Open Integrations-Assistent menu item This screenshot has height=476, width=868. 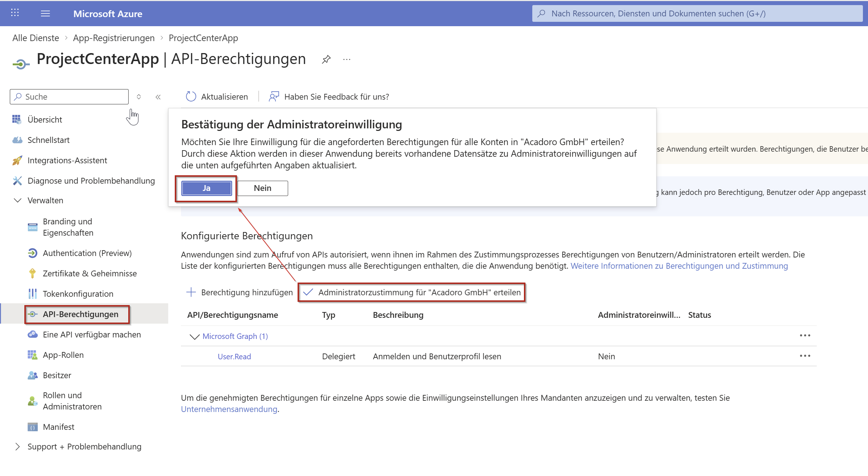(x=67, y=160)
